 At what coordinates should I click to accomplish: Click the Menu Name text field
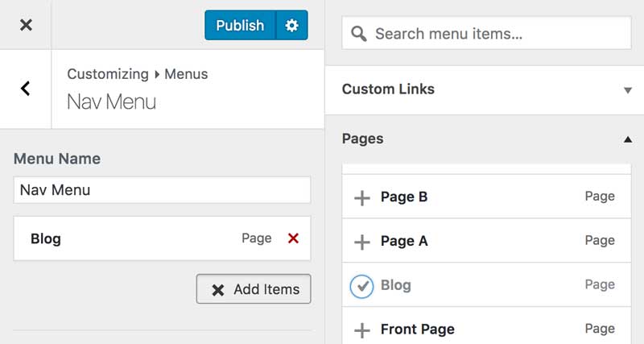162,190
